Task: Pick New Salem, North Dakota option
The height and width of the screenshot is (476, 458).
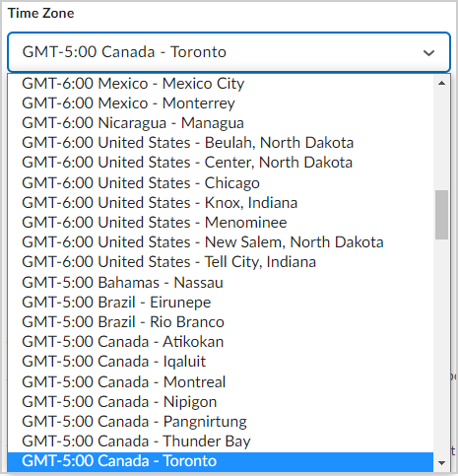Action: point(221,241)
